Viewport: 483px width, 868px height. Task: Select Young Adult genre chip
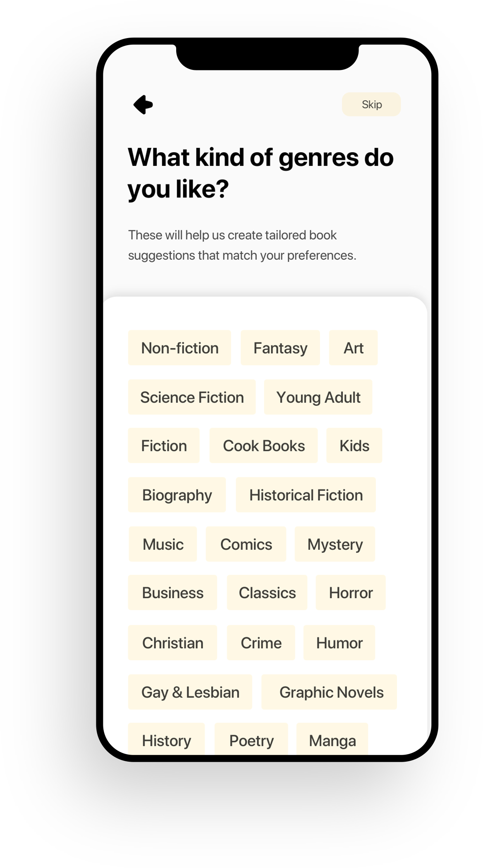pyautogui.click(x=318, y=397)
